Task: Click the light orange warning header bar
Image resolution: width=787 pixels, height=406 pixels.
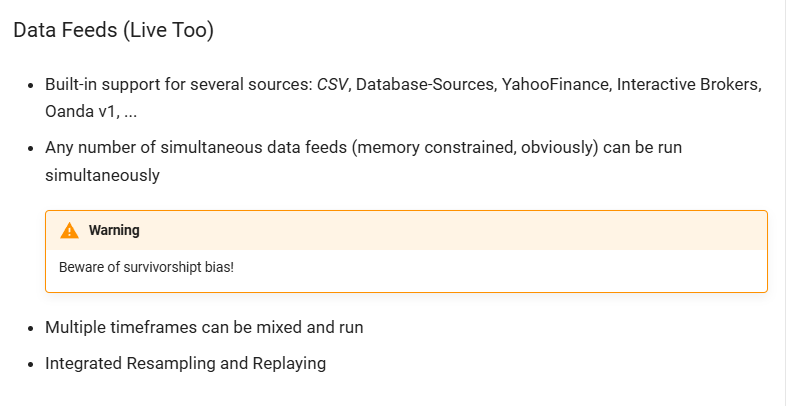Action: (407, 230)
